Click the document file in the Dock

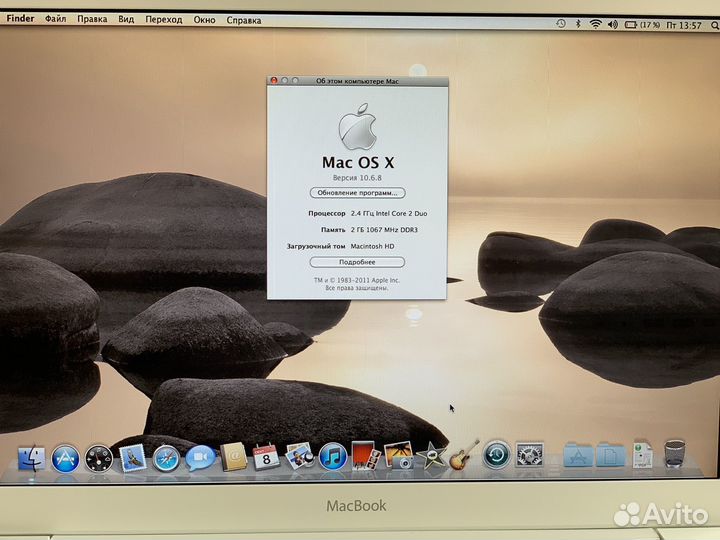[642, 455]
